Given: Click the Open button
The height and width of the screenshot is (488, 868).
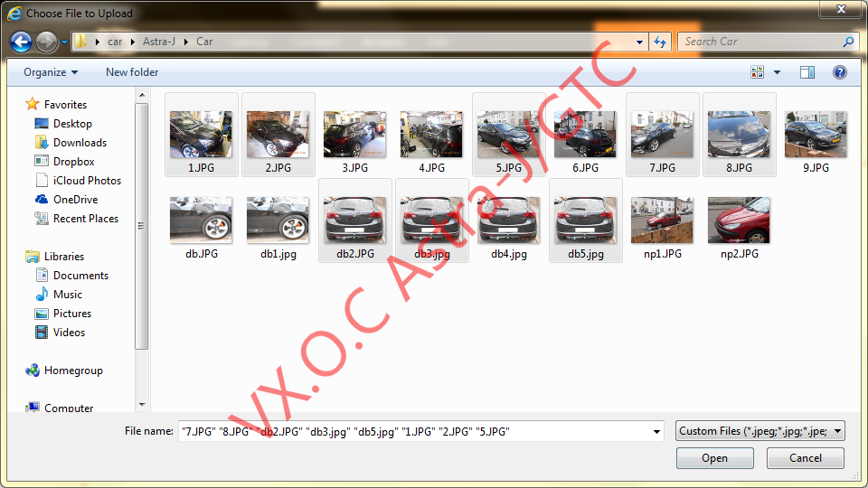Looking at the screenshot, I should tap(714, 458).
